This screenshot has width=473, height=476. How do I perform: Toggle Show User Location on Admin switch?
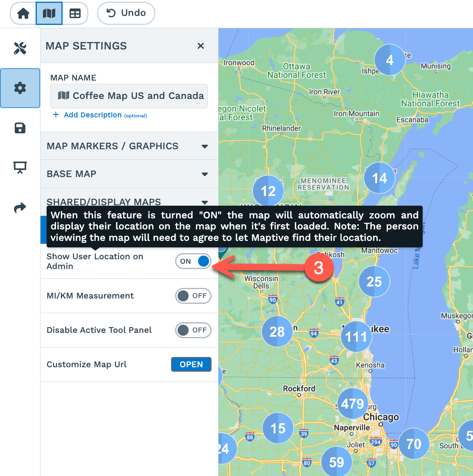193,261
